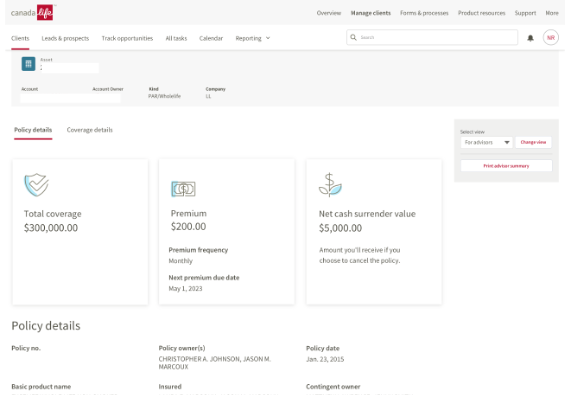
Task: Click the PAR/Wholelife kind value
Action: (164, 96)
